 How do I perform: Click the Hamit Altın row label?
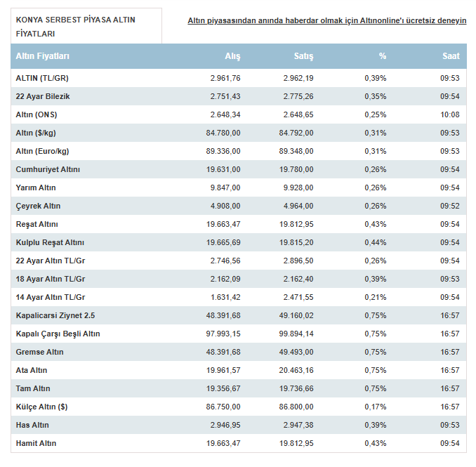36,443
